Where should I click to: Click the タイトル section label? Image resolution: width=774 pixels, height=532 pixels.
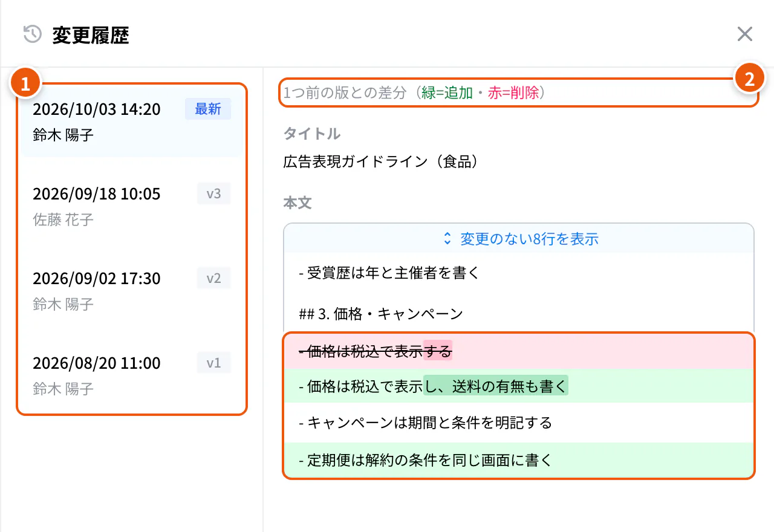311,134
